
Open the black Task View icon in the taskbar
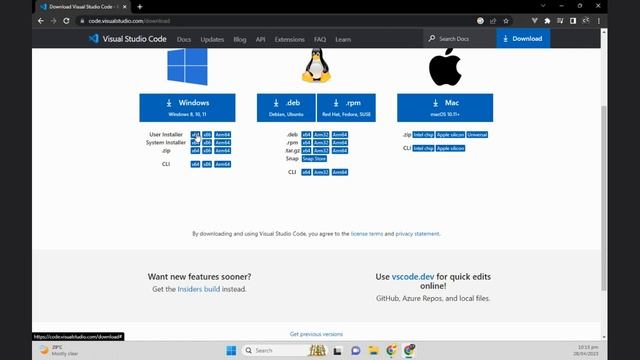(x=337, y=351)
